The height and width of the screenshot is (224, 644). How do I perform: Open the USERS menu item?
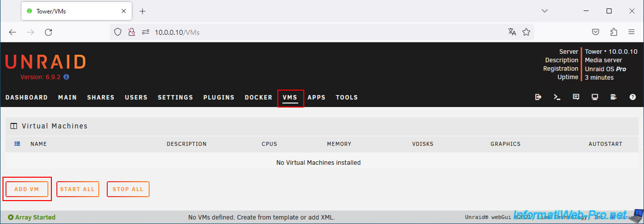136,98
